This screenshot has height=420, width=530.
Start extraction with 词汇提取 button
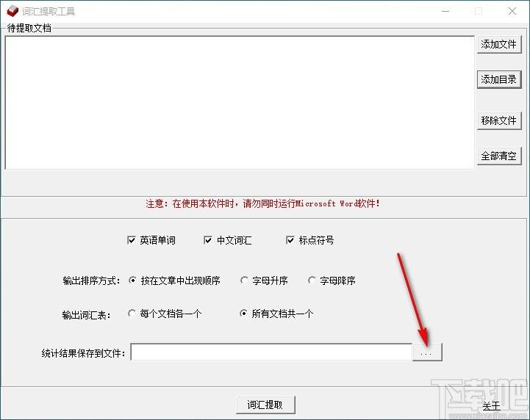point(265,405)
